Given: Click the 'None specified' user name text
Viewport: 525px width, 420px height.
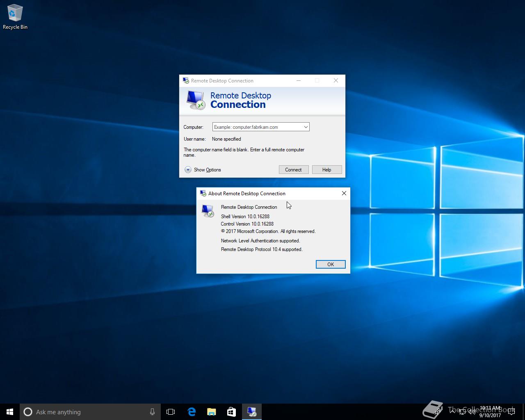Looking at the screenshot, I should (226, 139).
